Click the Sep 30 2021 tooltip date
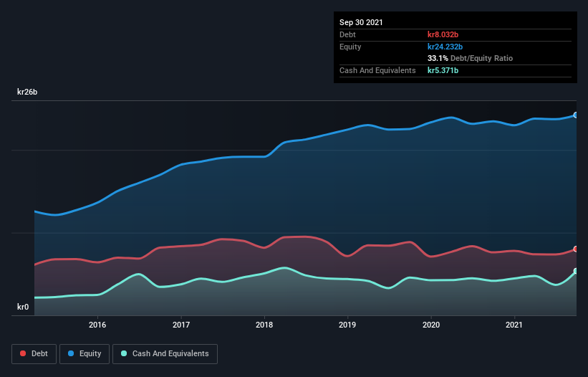 [x=361, y=22]
